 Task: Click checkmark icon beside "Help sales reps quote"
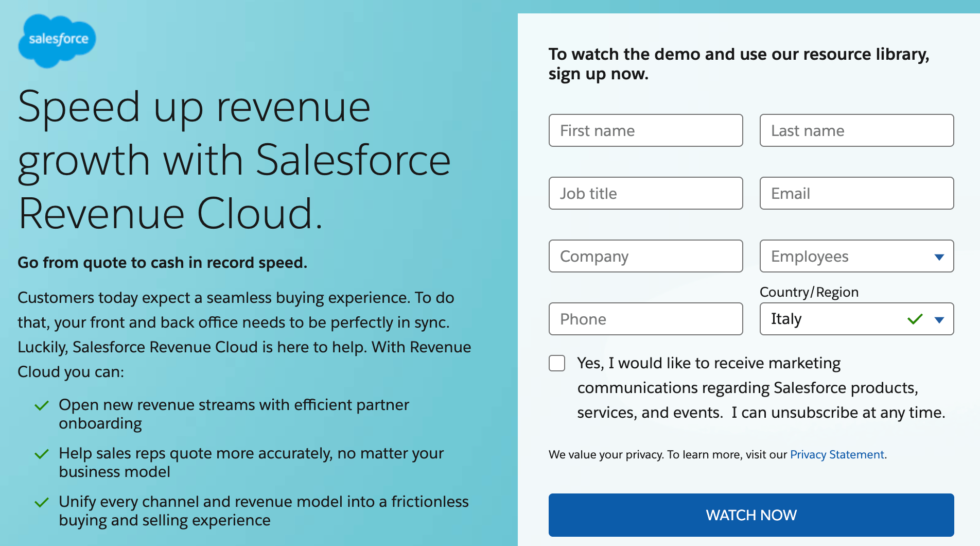coord(42,454)
